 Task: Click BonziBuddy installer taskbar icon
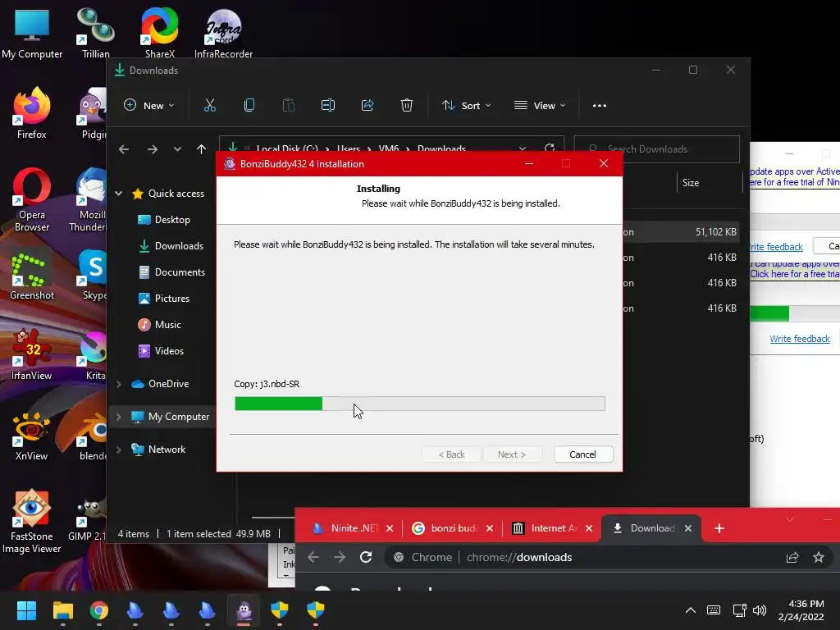244,610
